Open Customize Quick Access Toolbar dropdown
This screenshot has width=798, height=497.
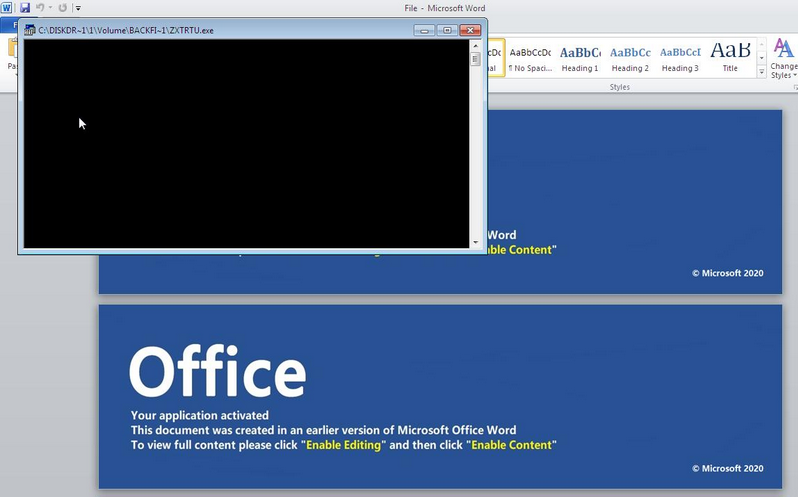78,8
